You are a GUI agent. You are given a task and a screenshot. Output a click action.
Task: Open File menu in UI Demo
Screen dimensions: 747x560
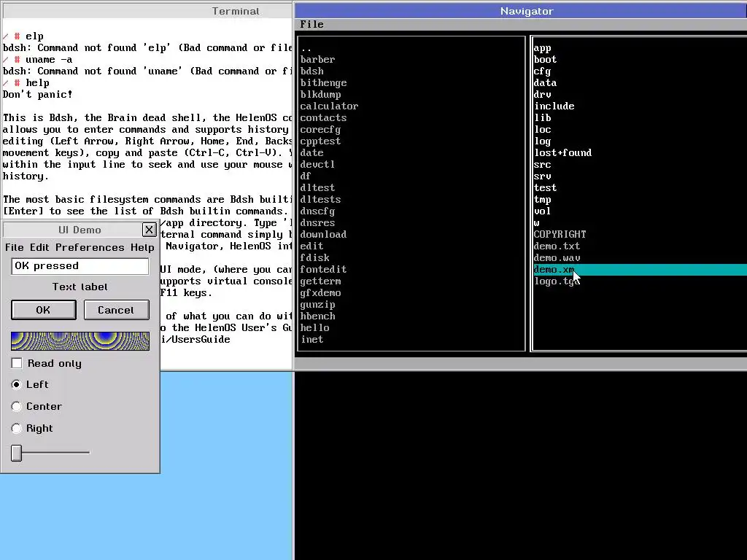coord(15,247)
